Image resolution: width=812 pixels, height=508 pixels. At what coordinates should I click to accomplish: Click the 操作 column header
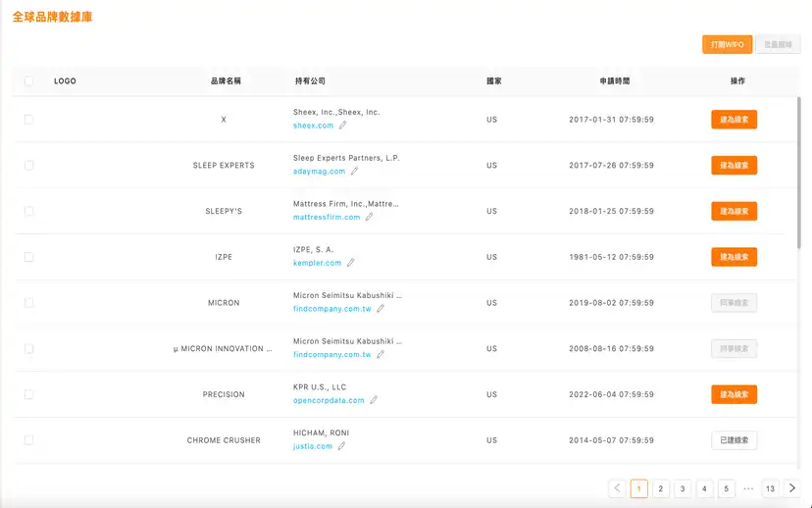pyautogui.click(x=737, y=80)
